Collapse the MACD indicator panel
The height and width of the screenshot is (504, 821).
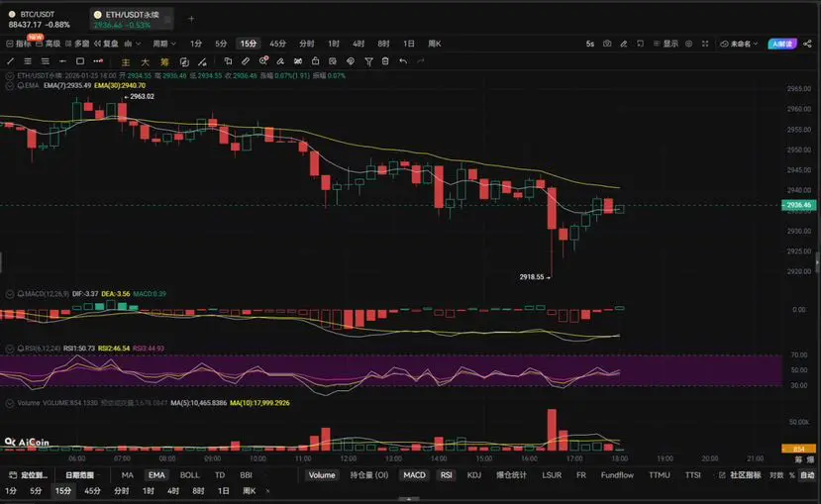(x=10, y=294)
